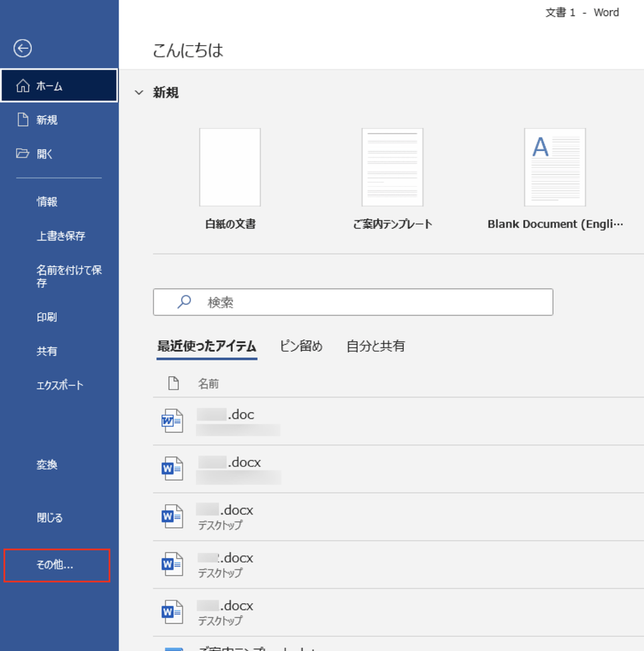
Task: Select 名前を付けて保存 in sidebar
Action: [69, 276]
